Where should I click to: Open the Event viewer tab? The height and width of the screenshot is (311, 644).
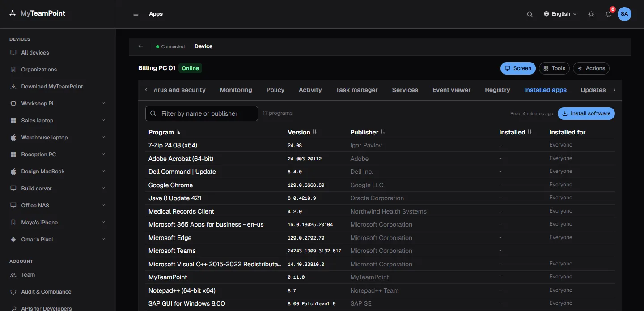(452, 90)
